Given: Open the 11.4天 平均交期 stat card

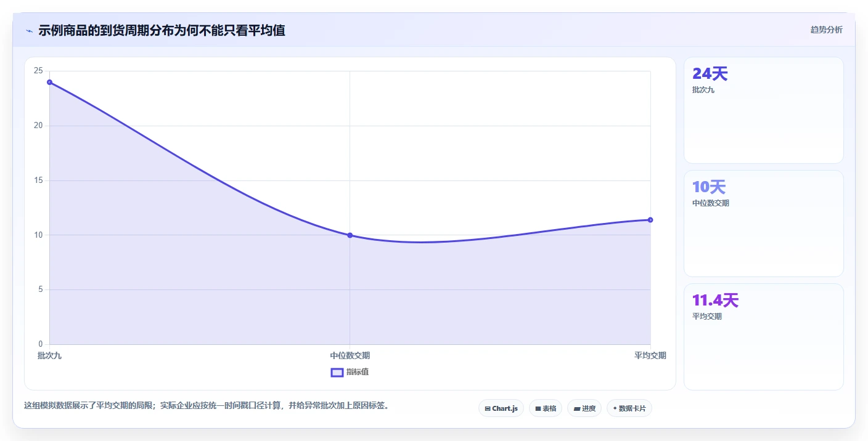Looking at the screenshot, I should (x=763, y=337).
